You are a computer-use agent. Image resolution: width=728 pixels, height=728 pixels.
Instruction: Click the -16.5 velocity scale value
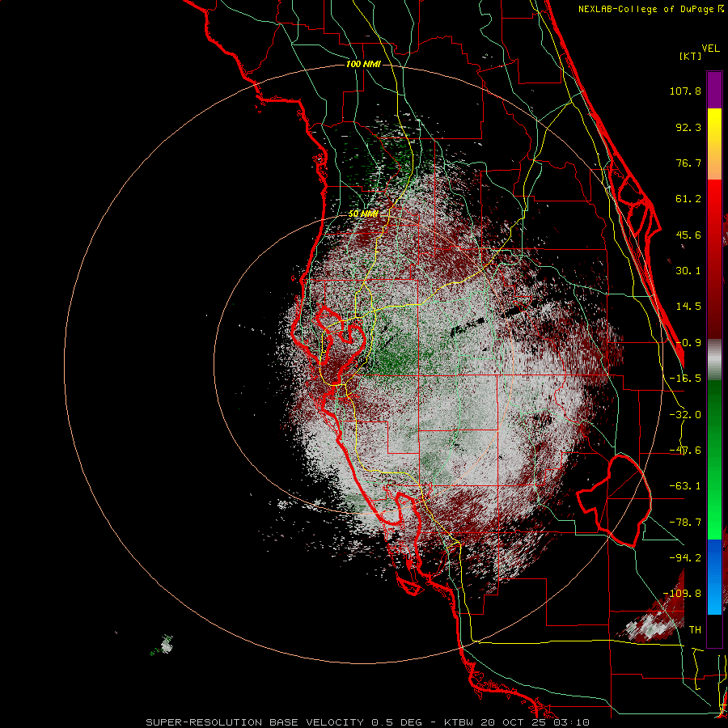coord(685,379)
